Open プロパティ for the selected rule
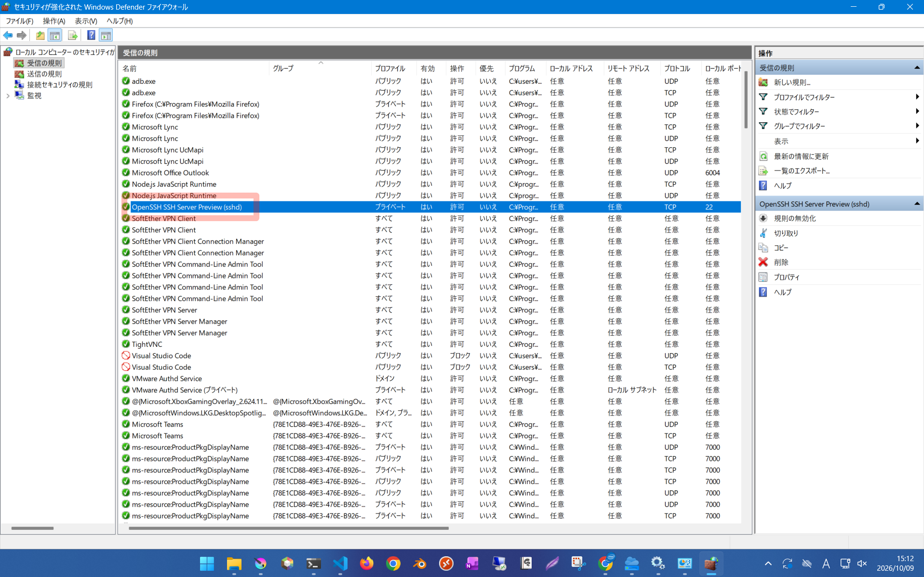 tap(786, 277)
